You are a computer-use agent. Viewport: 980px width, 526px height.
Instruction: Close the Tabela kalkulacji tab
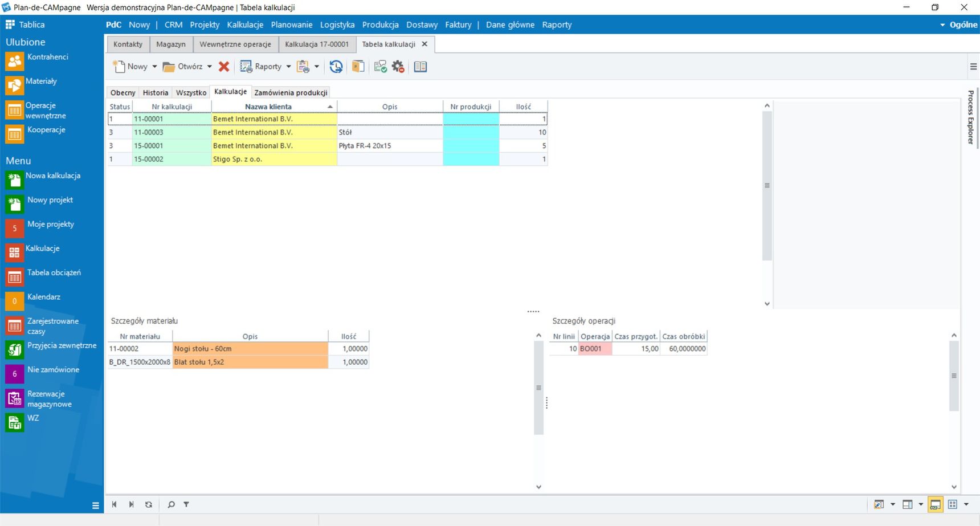[424, 44]
